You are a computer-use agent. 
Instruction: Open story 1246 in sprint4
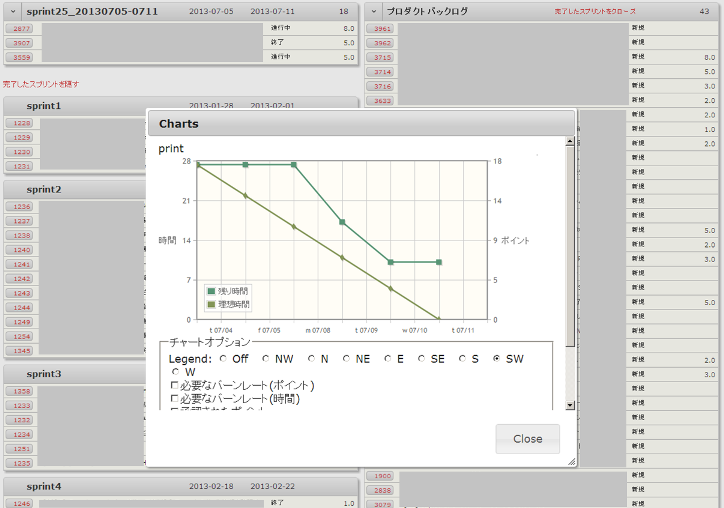tap(21, 504)
